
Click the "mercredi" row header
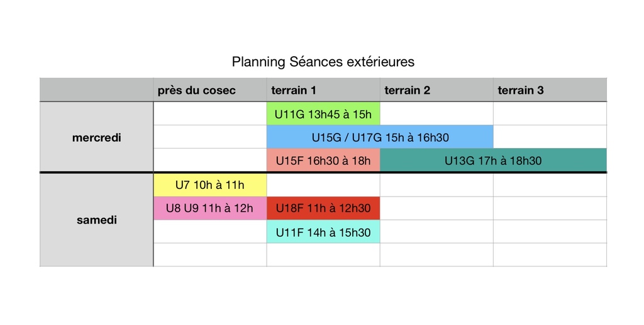[x=96, y=137]
